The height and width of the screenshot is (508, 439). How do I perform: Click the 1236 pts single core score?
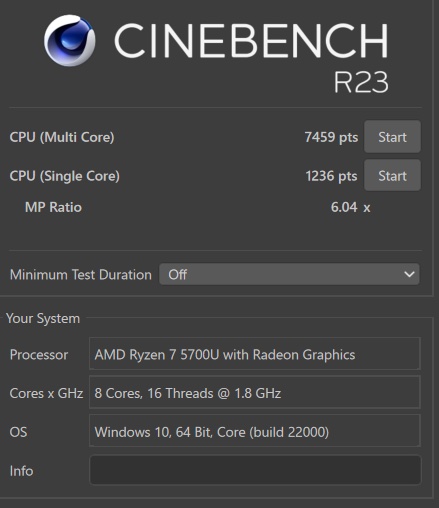[331, 176]
